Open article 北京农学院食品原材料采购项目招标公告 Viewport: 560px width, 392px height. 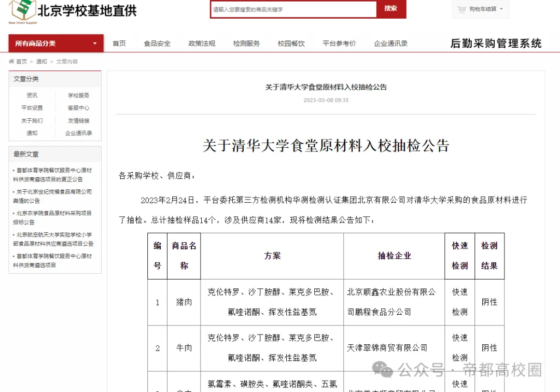[52, 218]
